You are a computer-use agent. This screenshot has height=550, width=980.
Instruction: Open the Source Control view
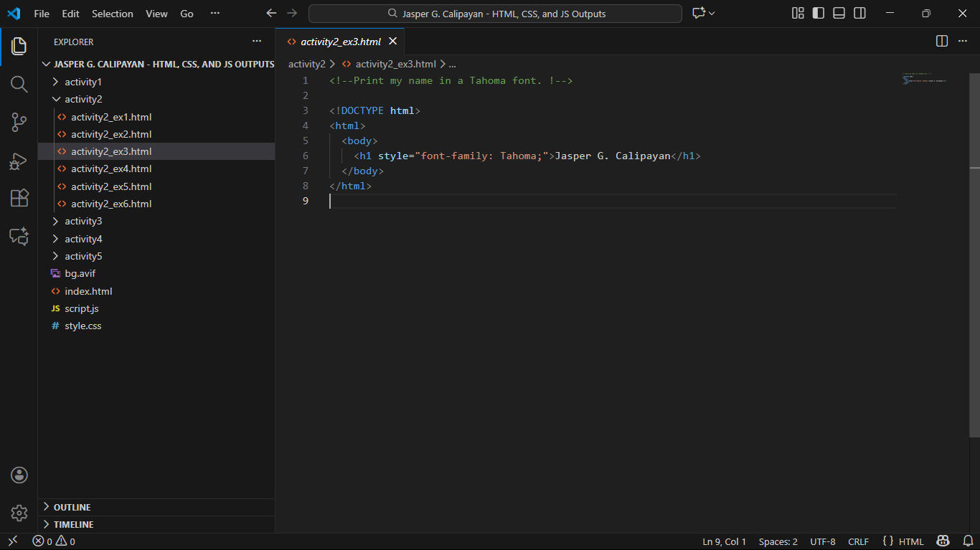pos(19,123)
